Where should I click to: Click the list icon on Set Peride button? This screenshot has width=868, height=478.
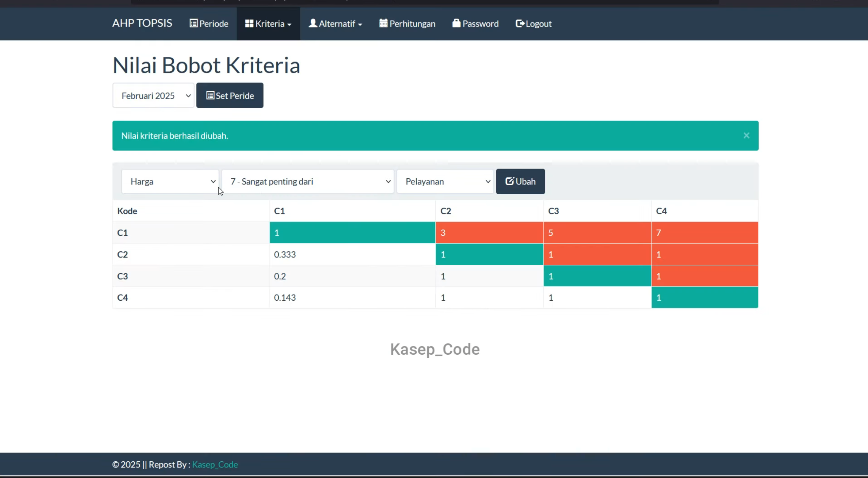(x=210, y=95)
